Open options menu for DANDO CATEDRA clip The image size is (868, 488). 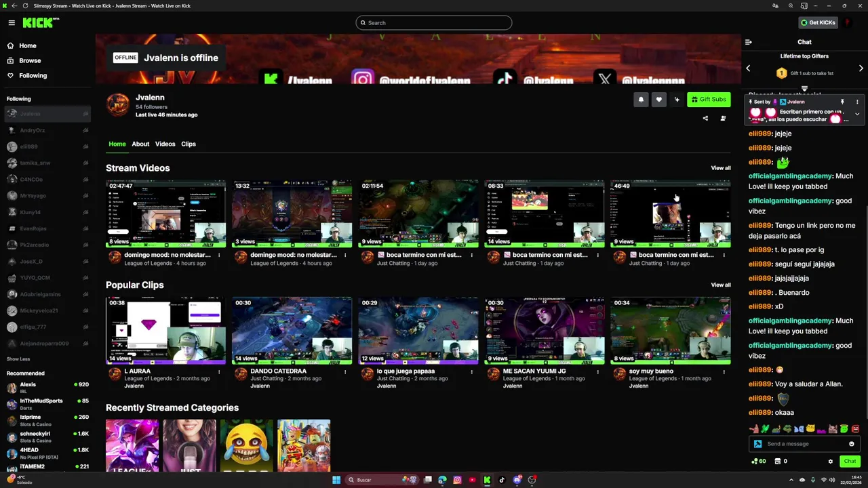(x=345, y=371)
